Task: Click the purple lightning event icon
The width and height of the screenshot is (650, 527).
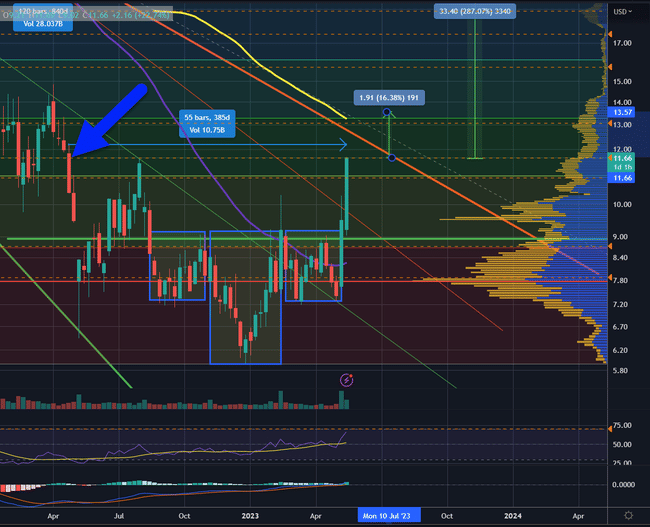Action: tap(347, 380)
